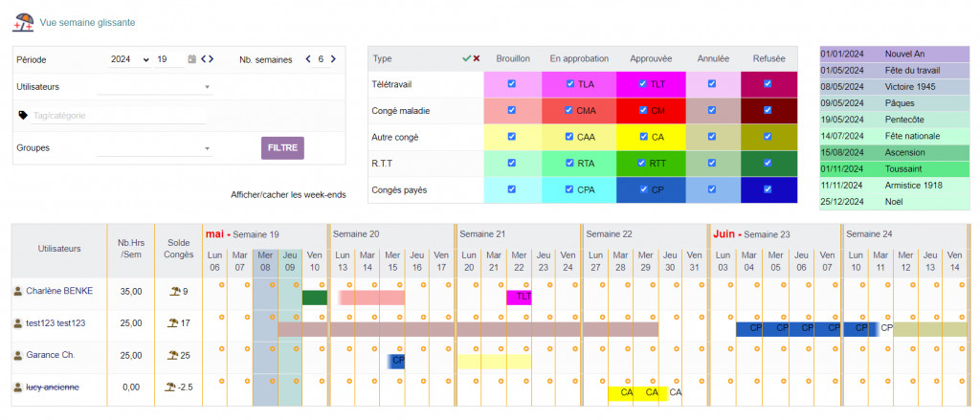
Task: Click the magenta TLT leave block on the calendar
Action: [519, 298]
